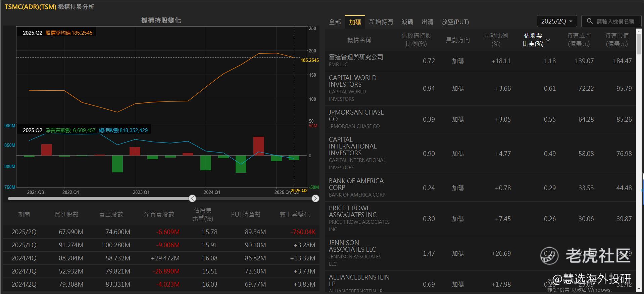Click the 2025/1Q period row
This screenshot has width=644, height=294.
[x=161, y=245]
